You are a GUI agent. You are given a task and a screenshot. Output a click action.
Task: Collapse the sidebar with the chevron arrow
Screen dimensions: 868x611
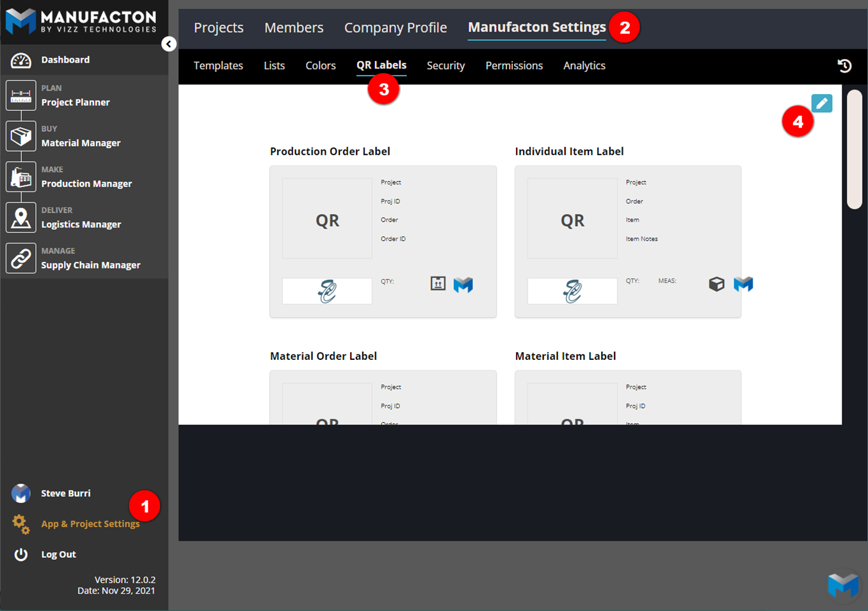pos(168,44)
